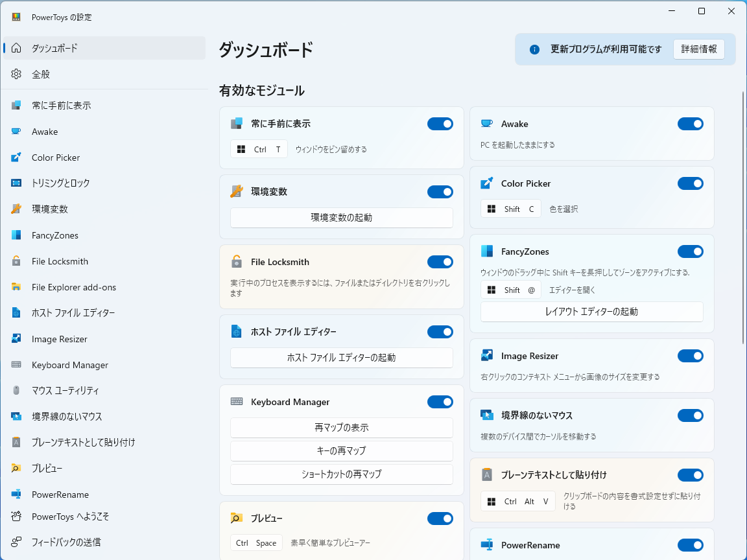
Task: Click the PowerToys logo in the title bar
Action: pos(16,17)
